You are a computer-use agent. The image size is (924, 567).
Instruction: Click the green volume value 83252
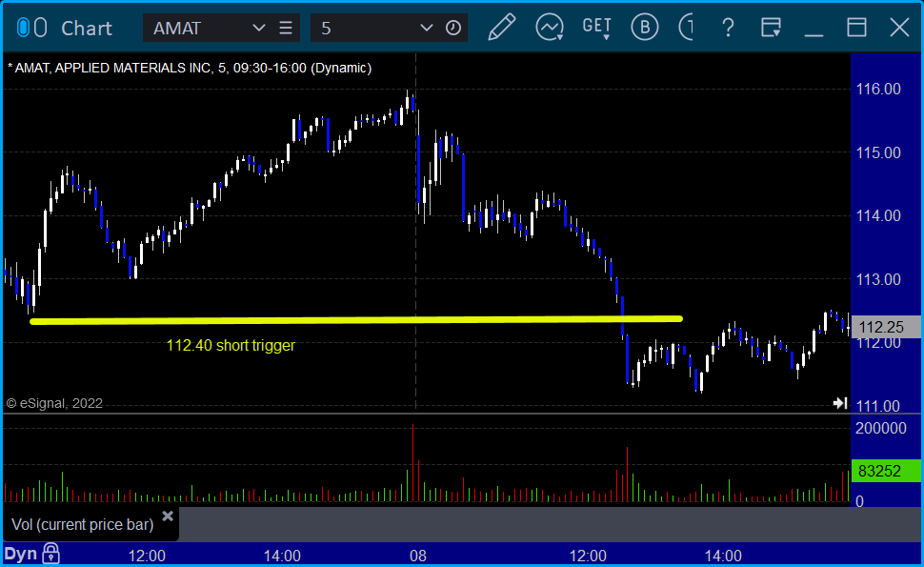click(886, 471)
